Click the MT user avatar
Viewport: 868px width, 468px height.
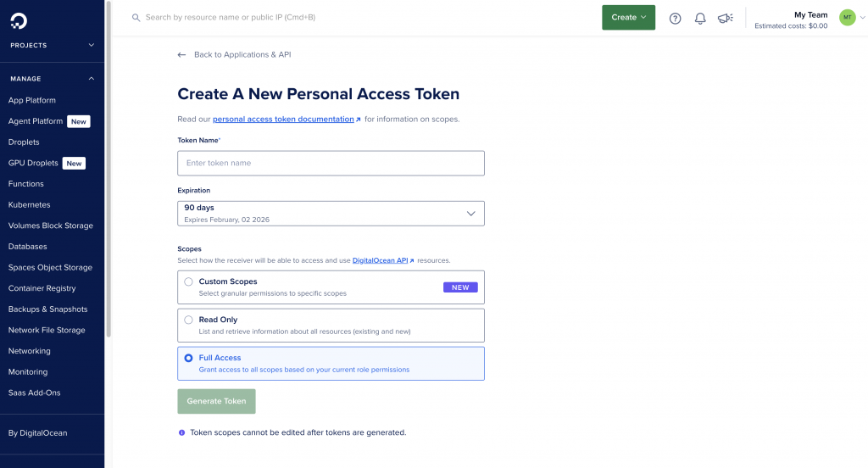(x=847, y=18)
